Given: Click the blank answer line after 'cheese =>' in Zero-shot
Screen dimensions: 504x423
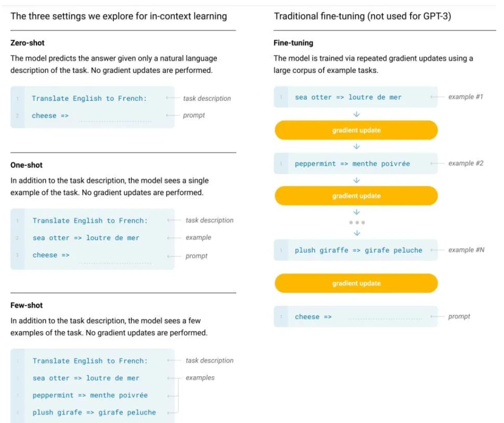Looking at the screenshot, I should click(114, 120).
